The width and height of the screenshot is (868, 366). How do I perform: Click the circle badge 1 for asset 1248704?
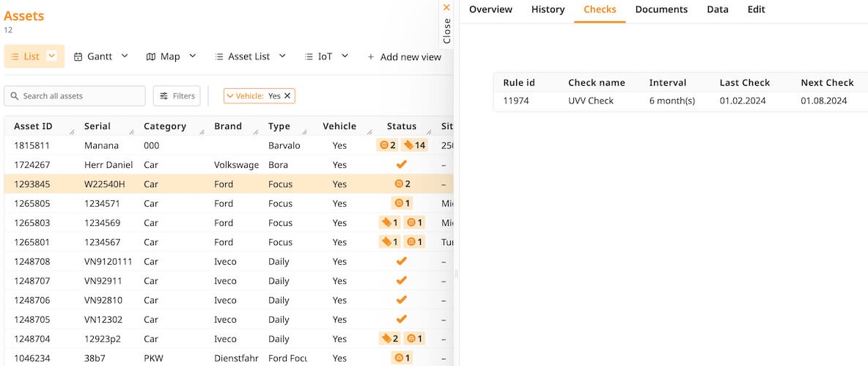(414, 339)
